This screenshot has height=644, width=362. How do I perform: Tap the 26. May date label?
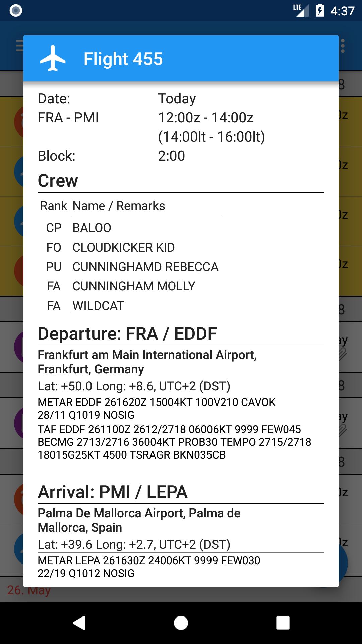tap(29, 590)
